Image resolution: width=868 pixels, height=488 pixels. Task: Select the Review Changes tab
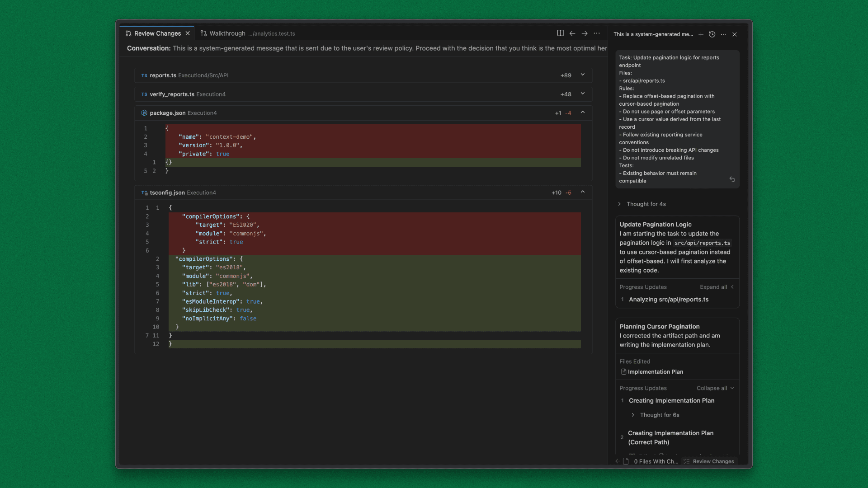[x=157, y=33]
